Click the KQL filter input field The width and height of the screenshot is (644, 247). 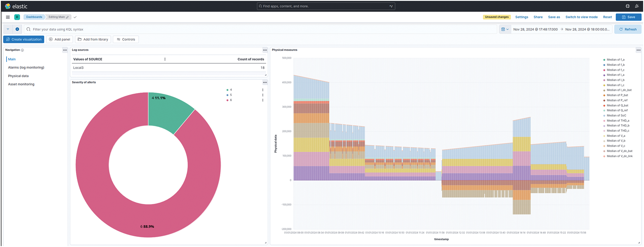[x=260, y=29]
